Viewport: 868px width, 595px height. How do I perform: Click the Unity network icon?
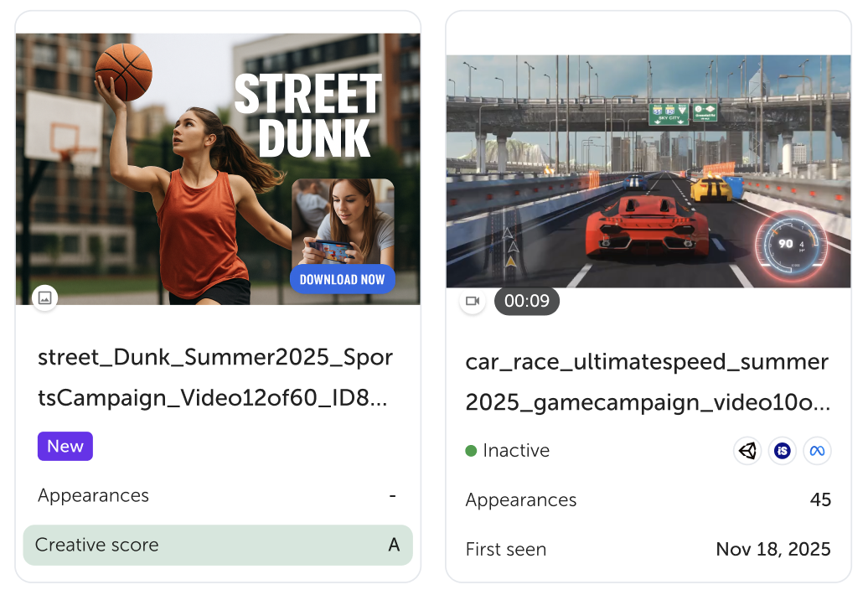pyautogui.click(x=747, y=451)
